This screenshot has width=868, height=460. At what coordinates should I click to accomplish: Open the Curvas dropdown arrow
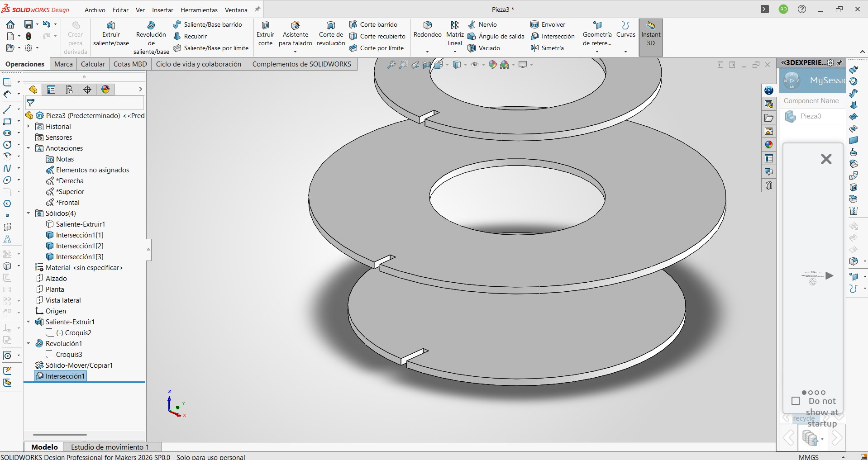pyautogui.click(x=626, y=52)
